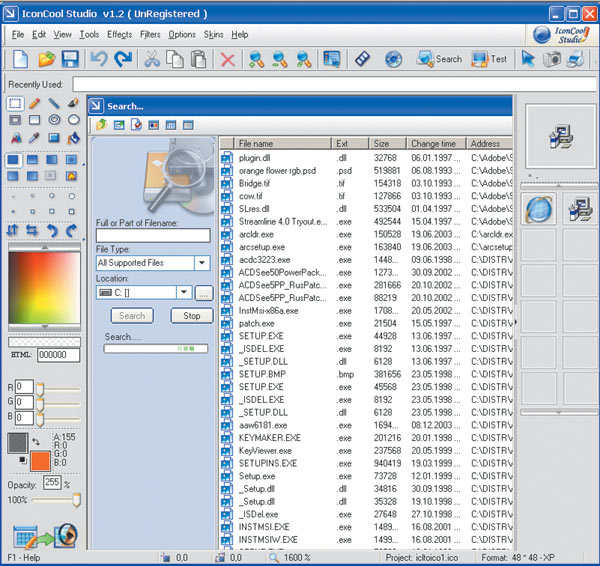Click the red R channel slider
The width and height of the screenshot is (600, 566).
coord(40,389)
